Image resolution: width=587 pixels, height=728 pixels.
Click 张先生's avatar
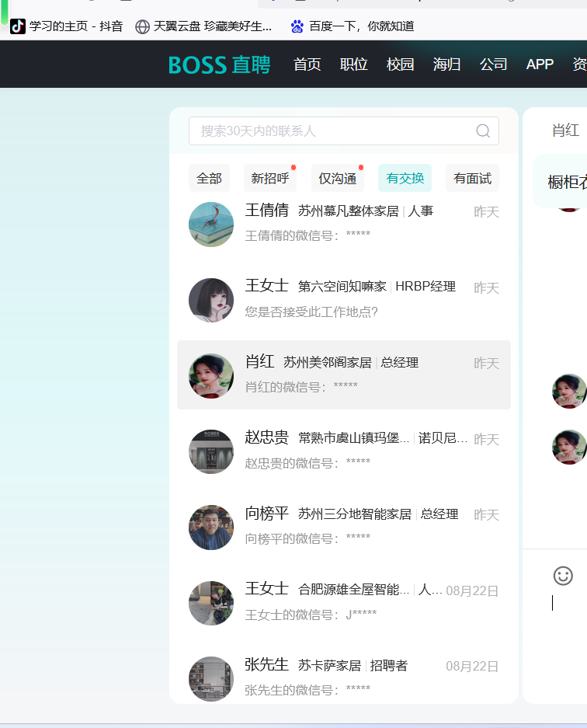[211, 679]
